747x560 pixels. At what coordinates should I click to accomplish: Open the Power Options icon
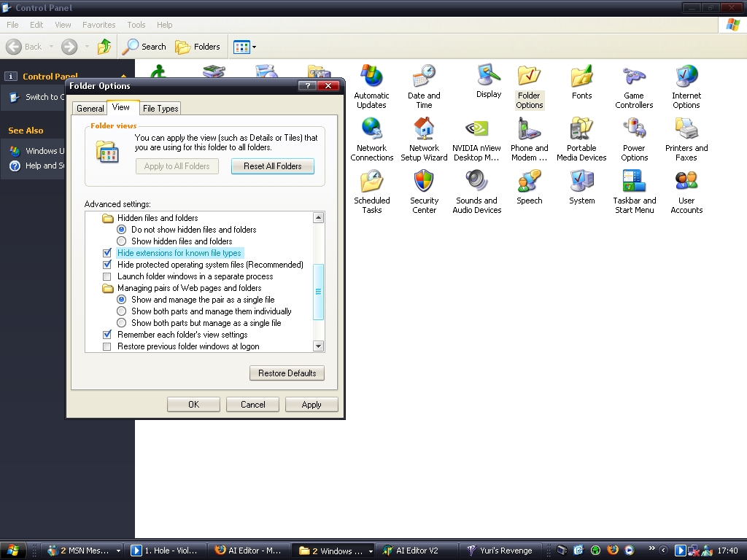click(x=634, y=130)
